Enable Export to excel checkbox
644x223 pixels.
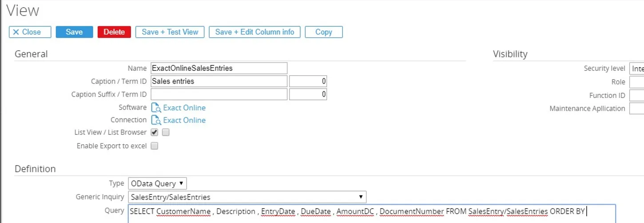155,146
